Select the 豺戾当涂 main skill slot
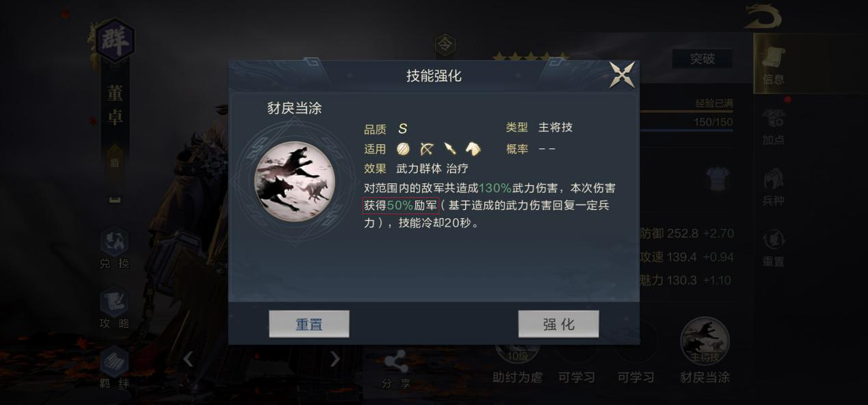Image resolution: width=868 pixels, height=405 pixels. [705, 350]
